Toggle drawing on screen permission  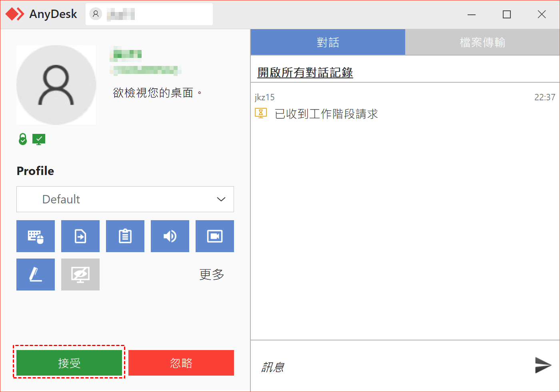36,275
